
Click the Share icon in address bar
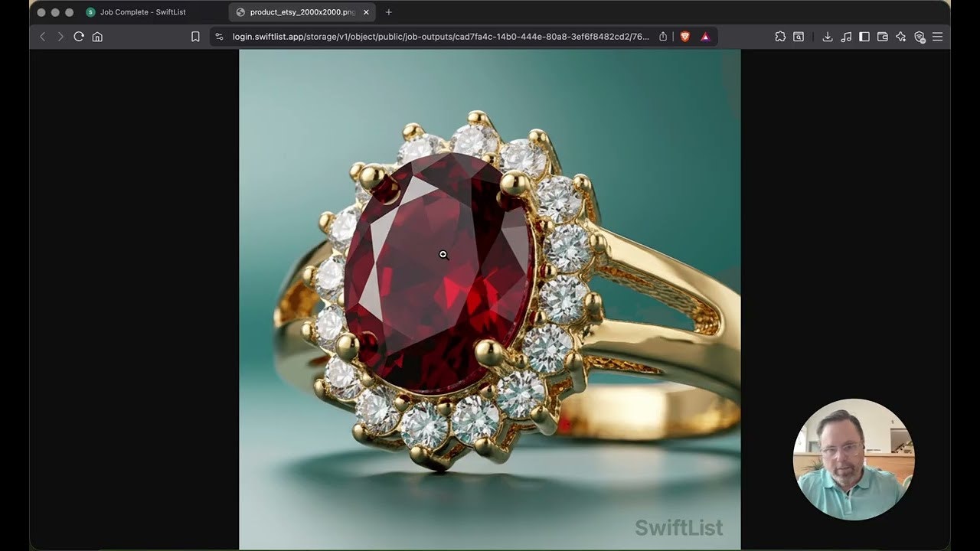(663, 36)
